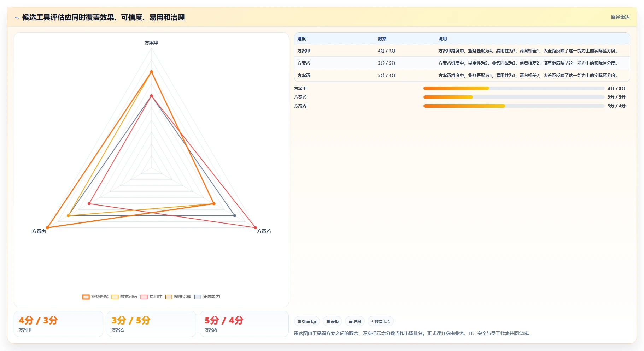Click the 5分 / 4分 table data cell

coord(387,76)
